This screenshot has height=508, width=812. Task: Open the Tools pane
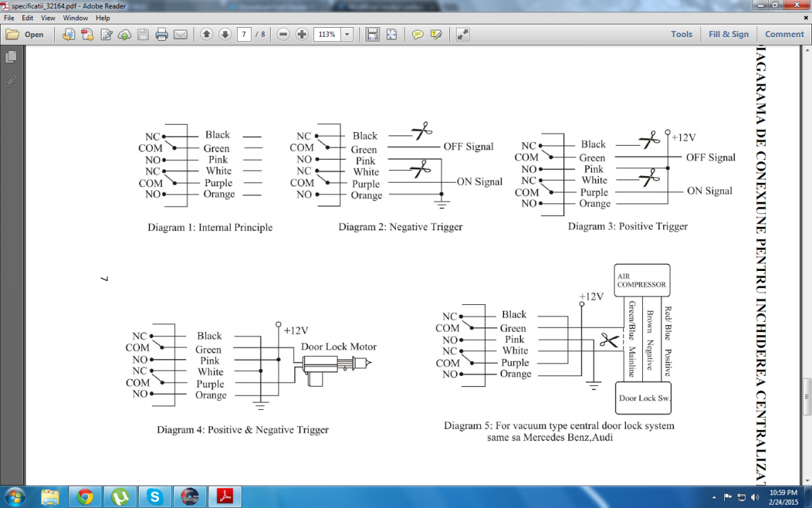[681, 35]
